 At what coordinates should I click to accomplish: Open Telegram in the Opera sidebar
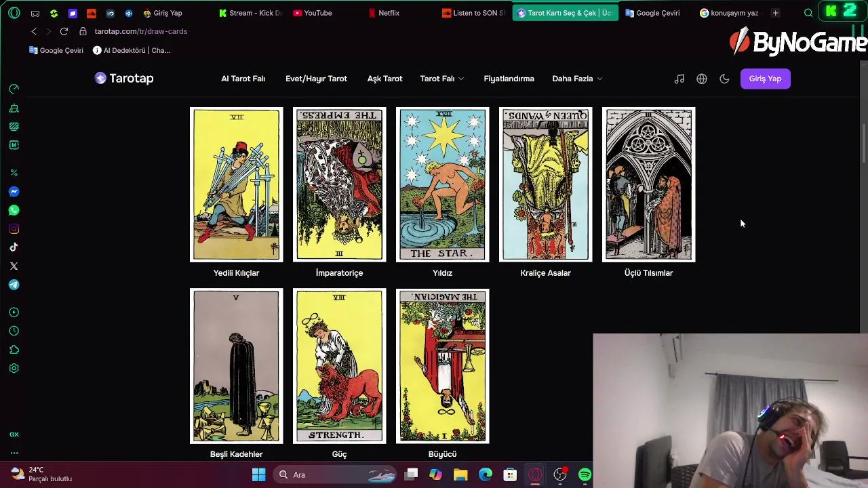[x=14, y=285]
